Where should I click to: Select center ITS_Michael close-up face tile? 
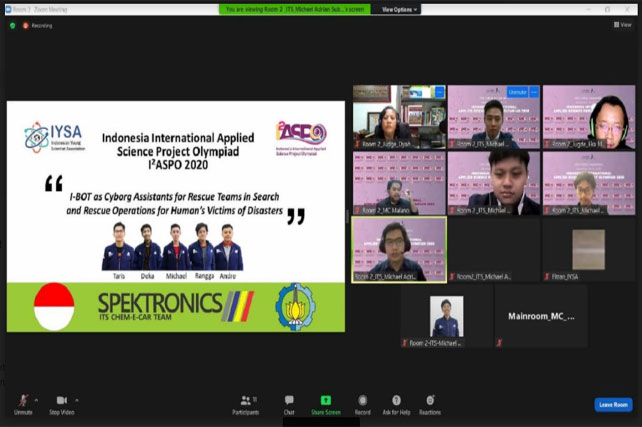494,183
